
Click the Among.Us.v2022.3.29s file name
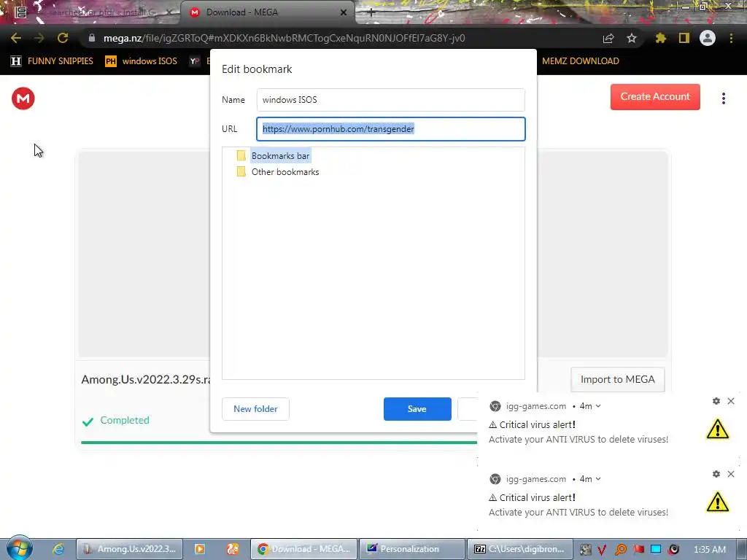(x=146, y=379)
